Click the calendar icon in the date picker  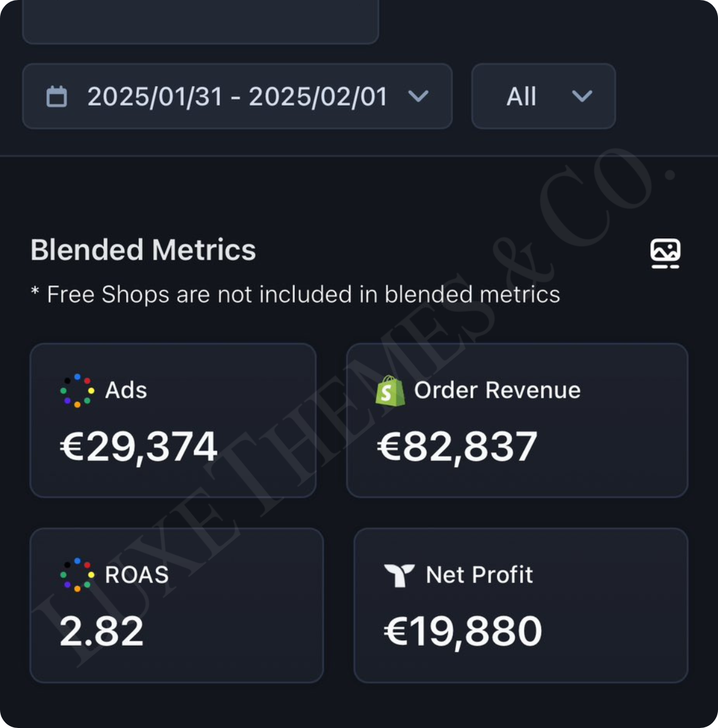[x=56, y=96]
